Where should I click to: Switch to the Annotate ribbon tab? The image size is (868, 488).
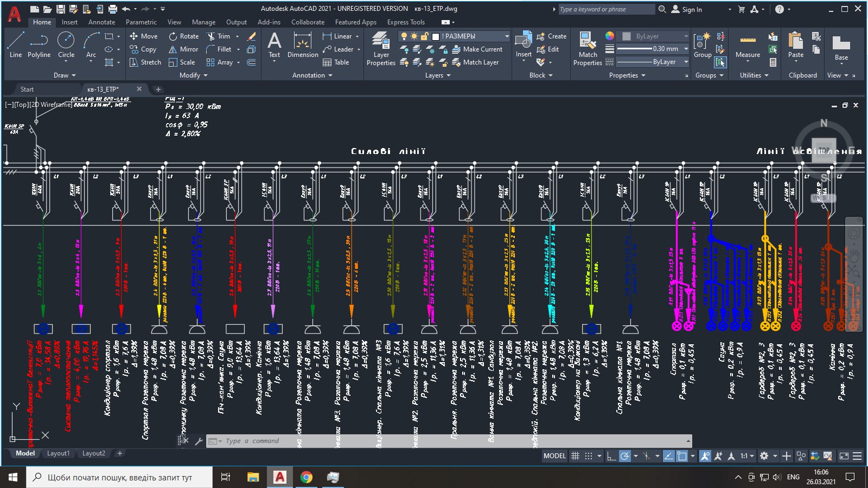pos(101,22)
